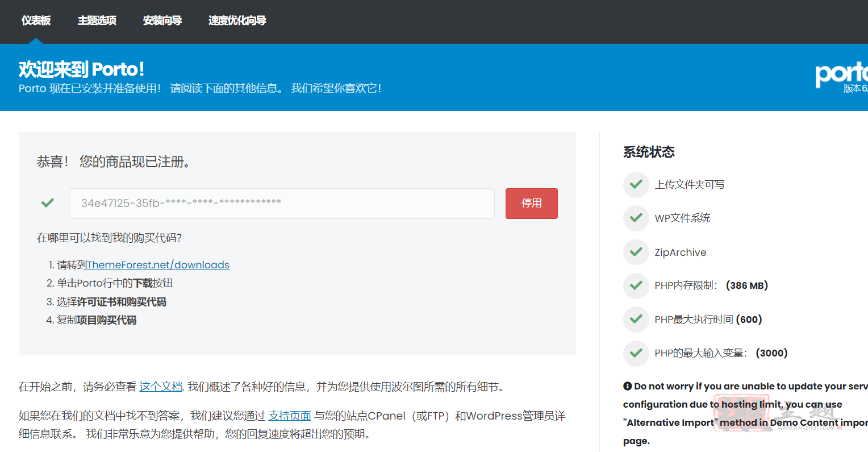Viewport: 868px width, 452px height.
Task: Click the Porto logo in blue banner
Action: [x=841, y=74]
